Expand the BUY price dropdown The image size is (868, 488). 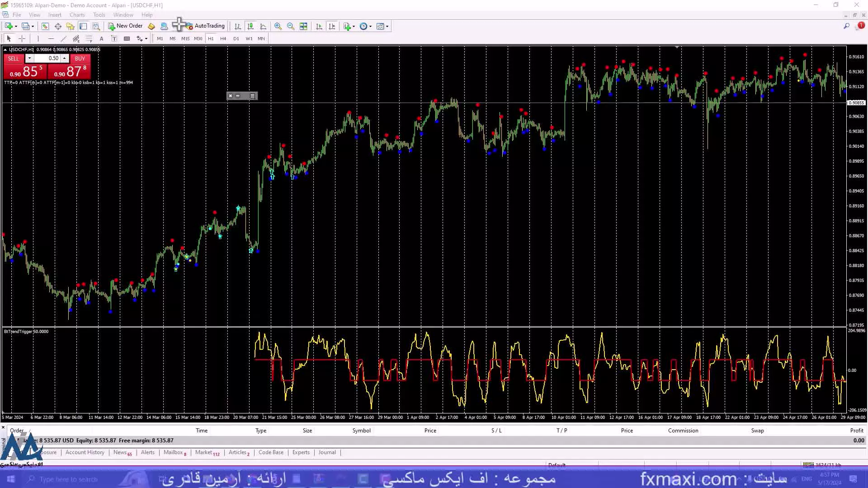(64, 58)
